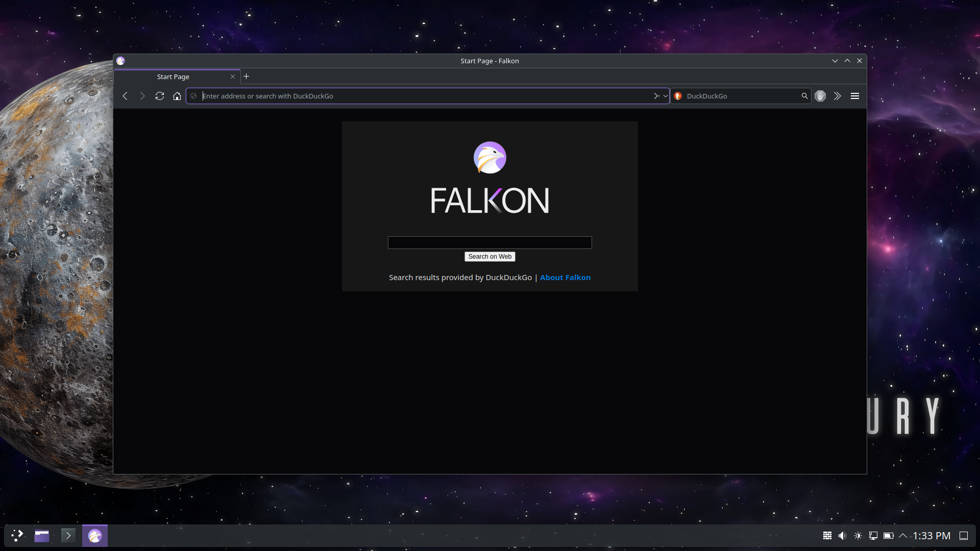The width and height of the screenshot is (980, 551).
Task: Open the Falkon hamburger main menu
Action: [855, 96]
